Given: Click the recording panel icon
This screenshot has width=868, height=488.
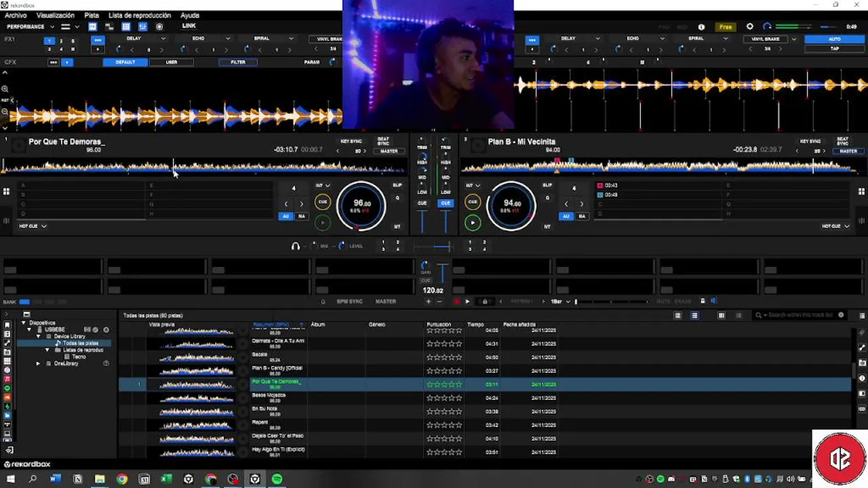Looking at the screenshot, I should click(159, 26).
